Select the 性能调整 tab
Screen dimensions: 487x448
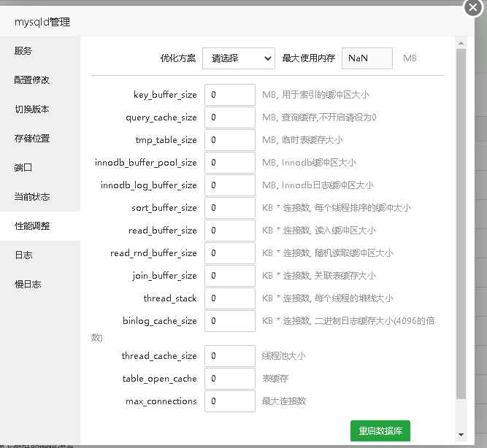[40, 225]
